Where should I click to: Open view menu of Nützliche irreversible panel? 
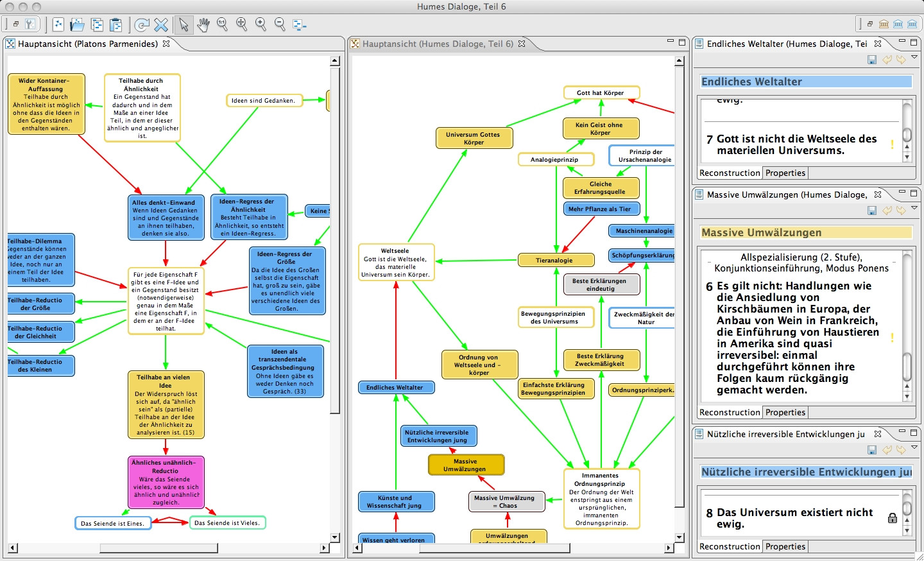click(914, 448)
